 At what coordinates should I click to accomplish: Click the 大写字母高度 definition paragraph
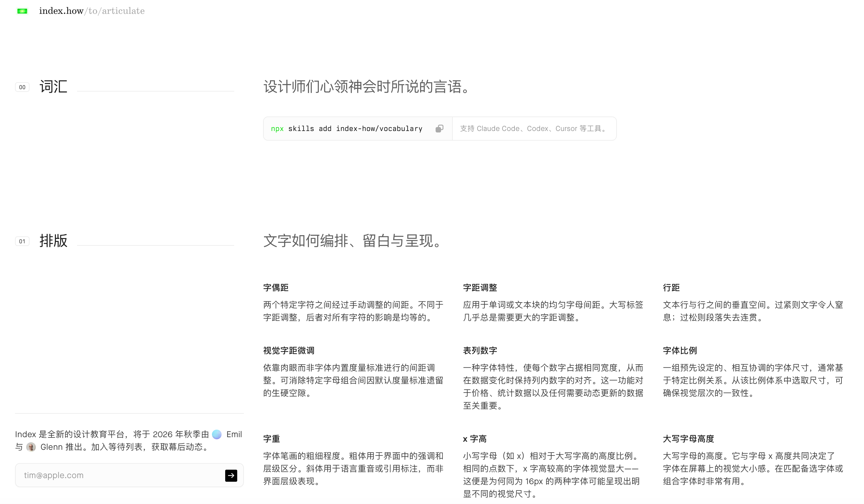753,469
